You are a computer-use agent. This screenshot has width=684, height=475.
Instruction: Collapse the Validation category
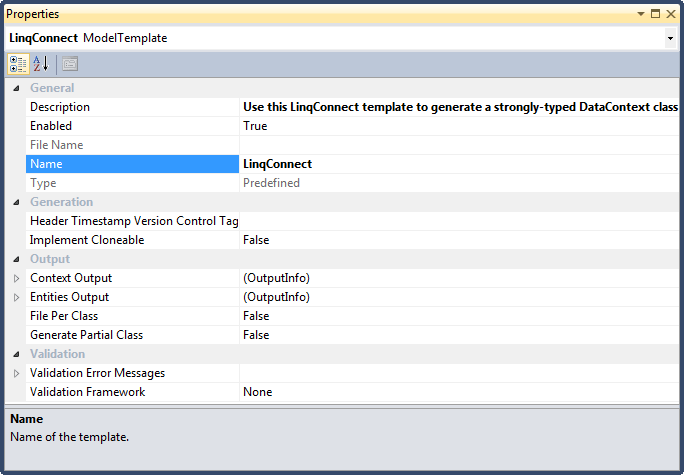(x=16, y=354)
